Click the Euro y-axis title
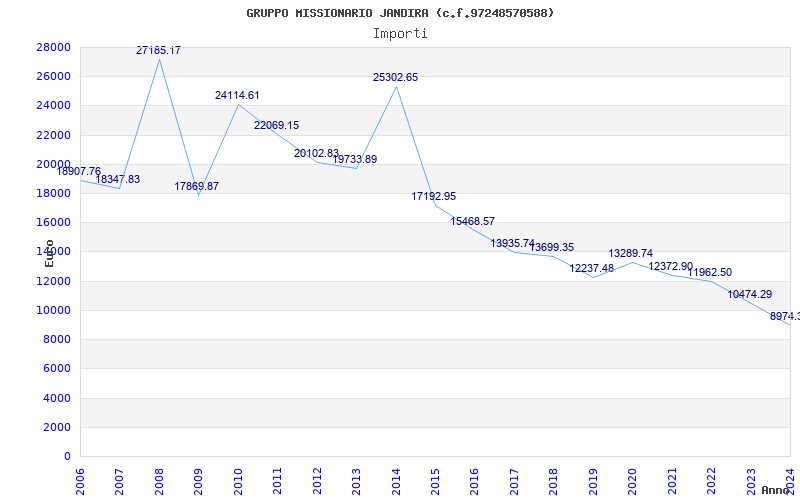The height and width of the screenshot is (500, 800). click(49, 253)
